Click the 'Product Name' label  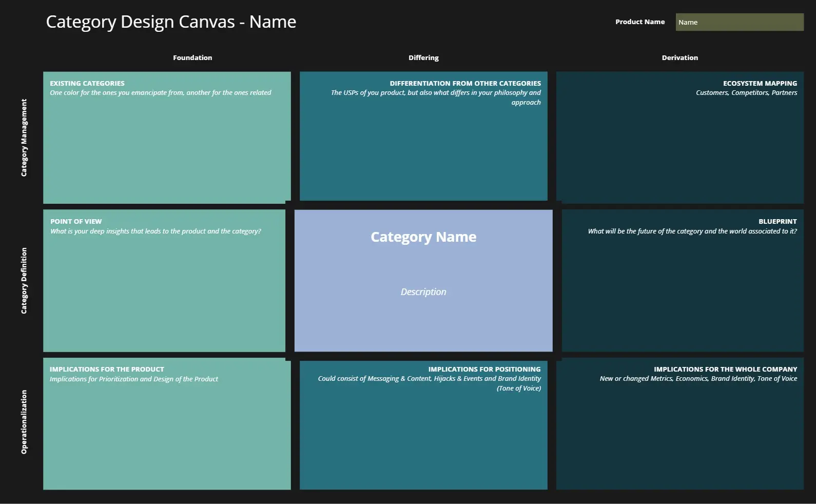[x=640, y=22]
